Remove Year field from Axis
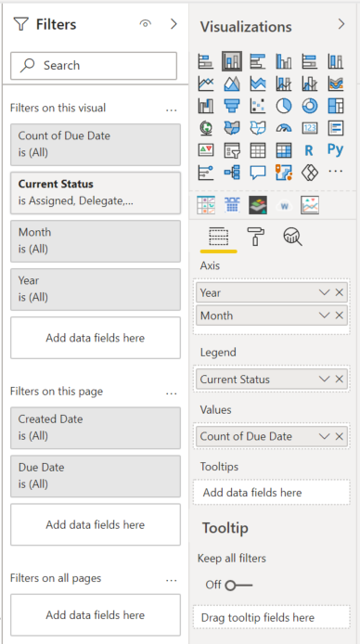360x644 pixels. pyautogui.click(x=339, y=292)
